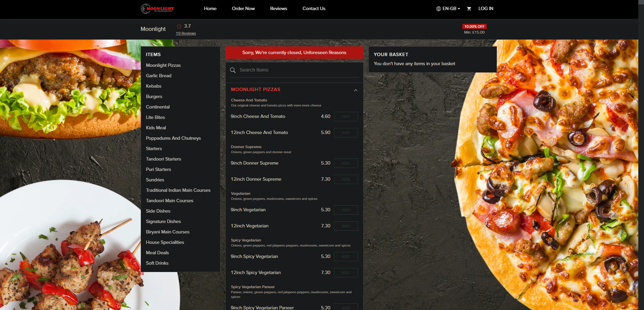Add 12inch Spicy Vegetarian to basket
This screenshot has height=310, width=644.
point(346,273)
